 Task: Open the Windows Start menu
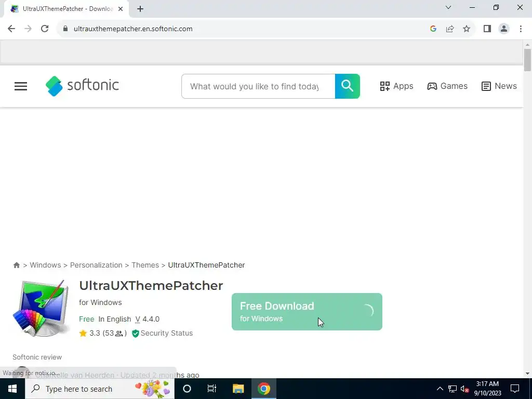coord(12,389)
